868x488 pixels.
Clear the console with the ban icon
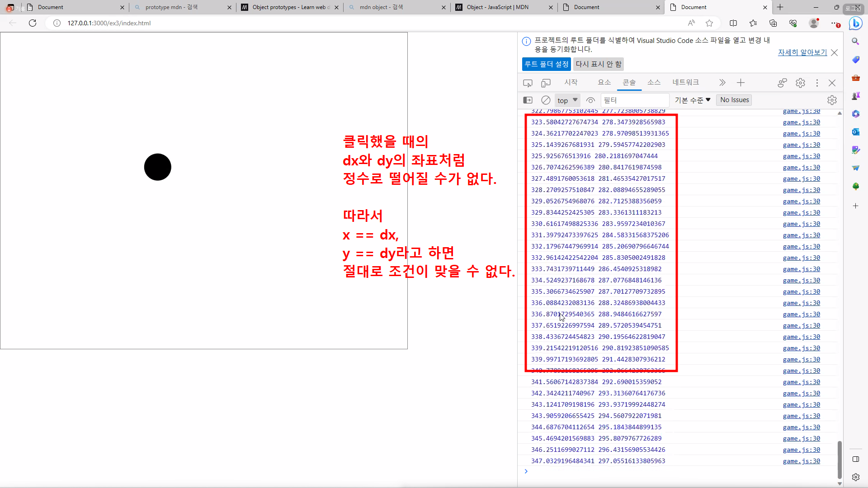tap(546, 100)
